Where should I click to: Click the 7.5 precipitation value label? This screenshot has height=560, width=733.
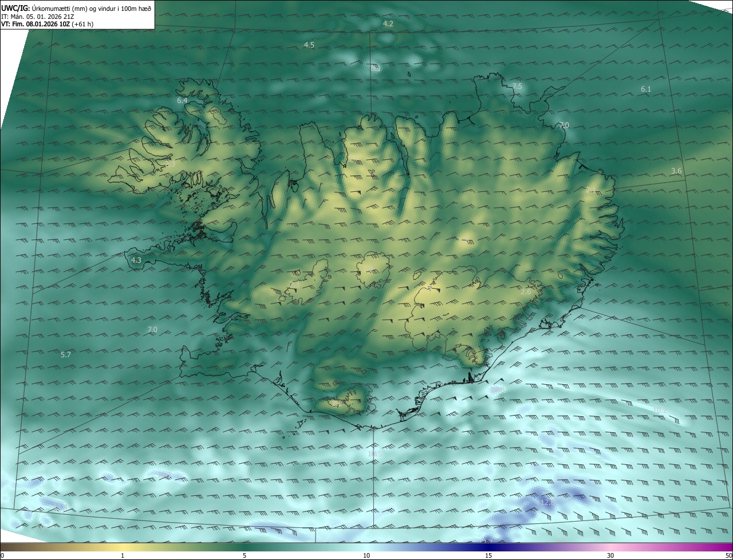point(517,86)
